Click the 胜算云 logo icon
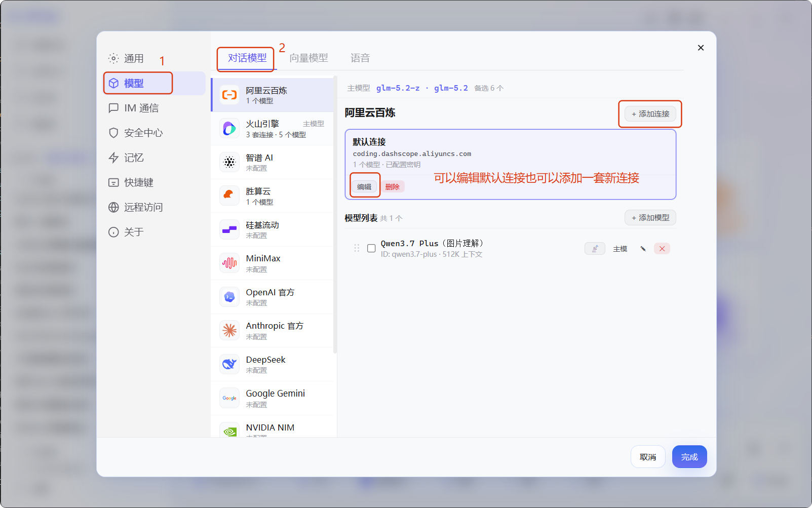 (229, 196)
